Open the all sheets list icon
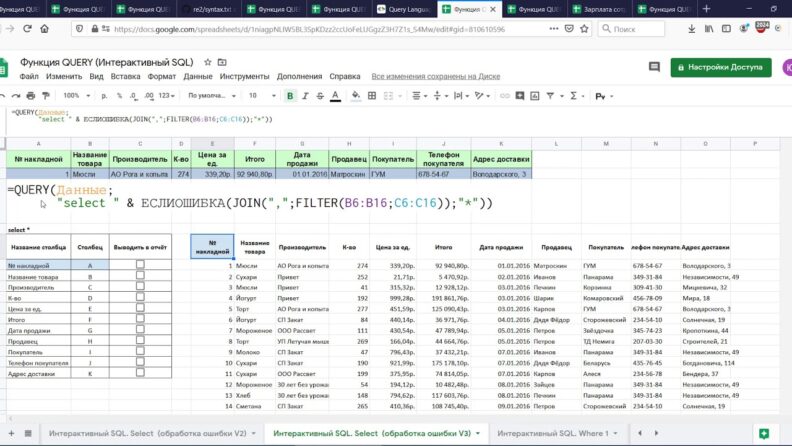This screenshot has width=792, height=446. (x=28, y=433)
